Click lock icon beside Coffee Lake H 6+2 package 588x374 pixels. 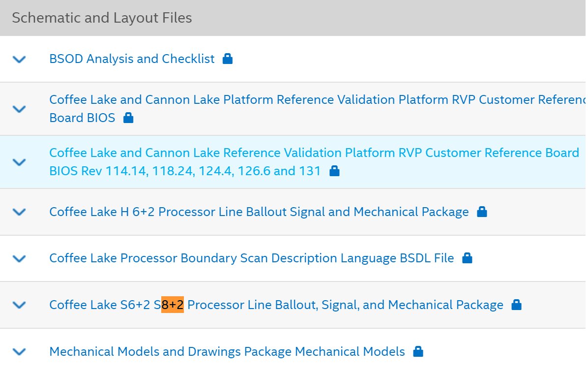point(482,212)
